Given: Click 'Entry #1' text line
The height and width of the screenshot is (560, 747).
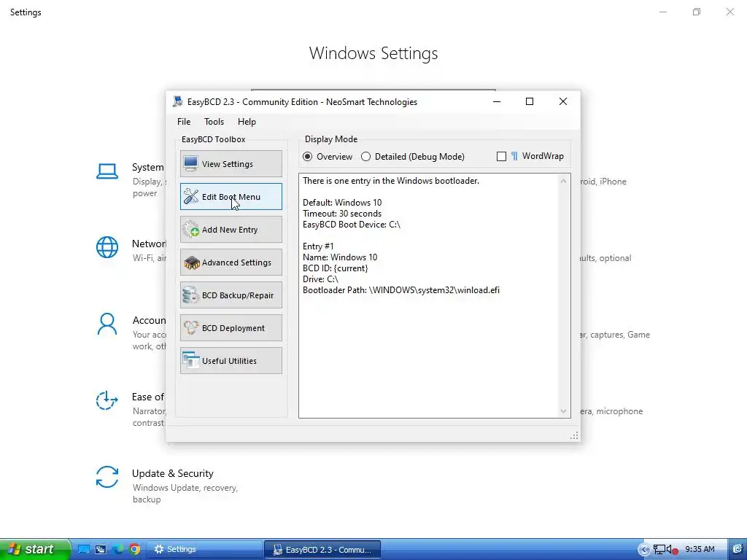Looking at the screenshot, I should point(318,246).
